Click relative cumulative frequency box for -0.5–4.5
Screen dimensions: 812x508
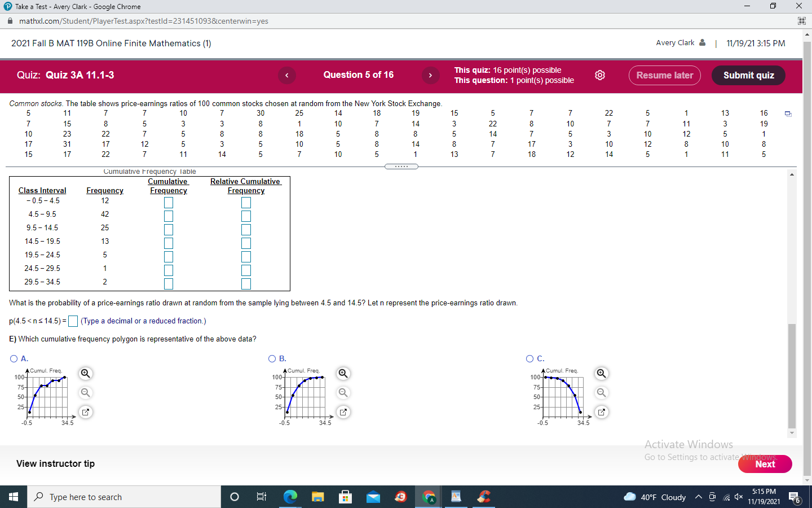click(x=246, y=202)
